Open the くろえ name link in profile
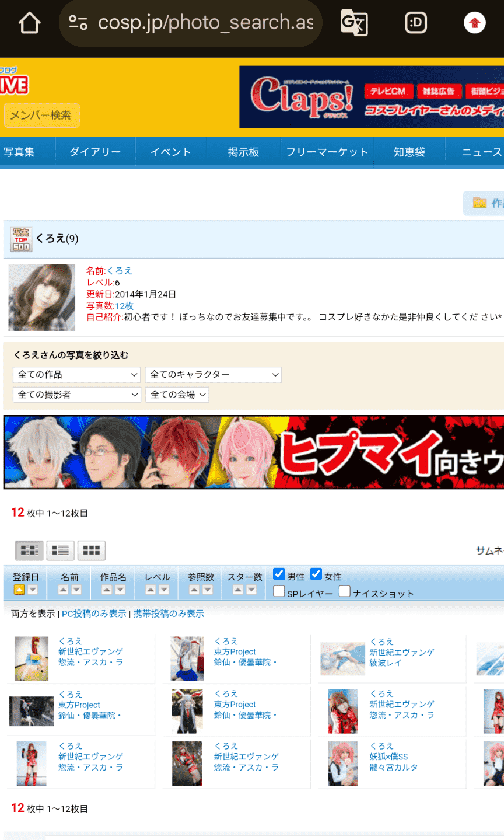This screenshot has width=504, height=840. click(x=120, y=271)
